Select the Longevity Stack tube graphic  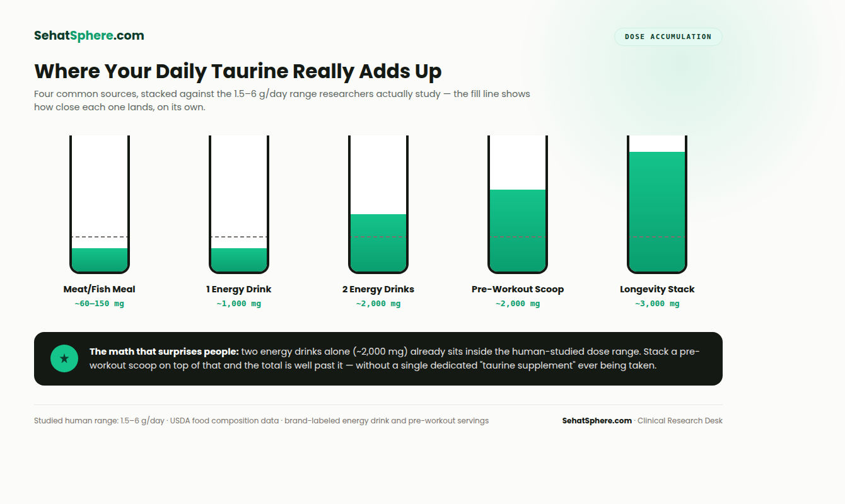pos(657,204)
